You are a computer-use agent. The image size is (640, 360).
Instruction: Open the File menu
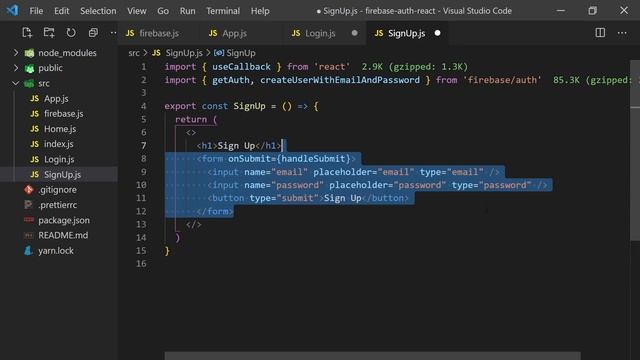(x=36, y=11)
